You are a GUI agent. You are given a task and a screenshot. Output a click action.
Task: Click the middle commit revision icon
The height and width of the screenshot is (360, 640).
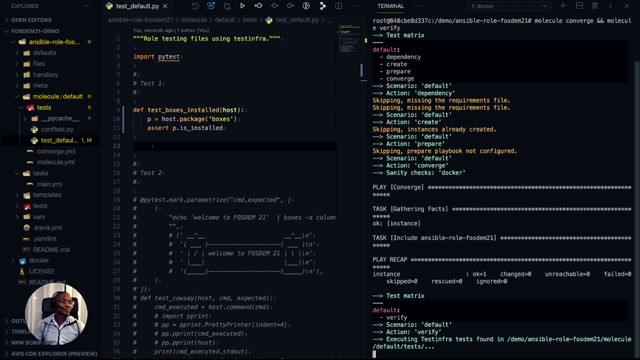pos(274,6)
